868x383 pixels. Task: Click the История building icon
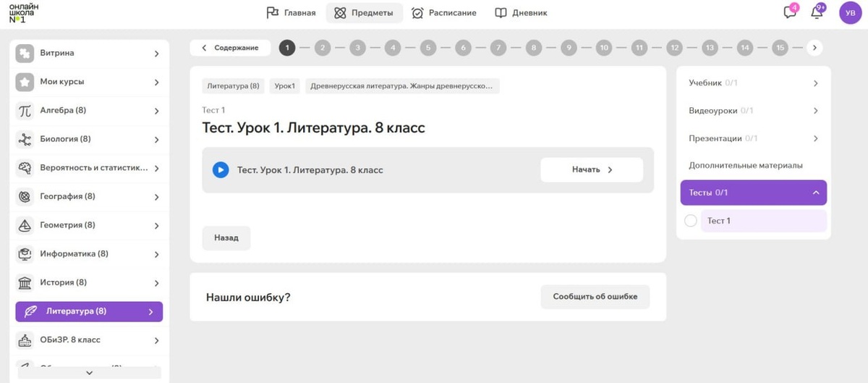[x=25, y=282]
